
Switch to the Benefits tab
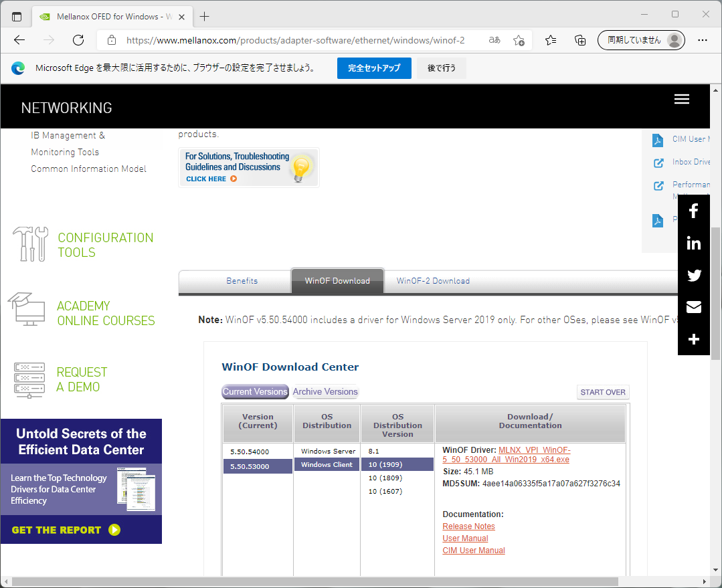coord(242,281)
